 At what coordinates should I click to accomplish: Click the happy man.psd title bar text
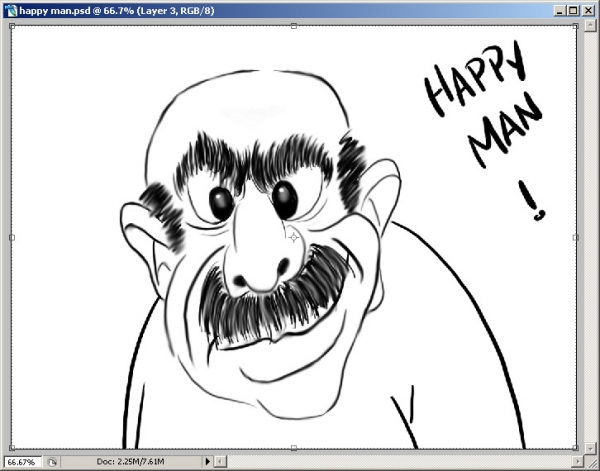pyautogui.click(x=117, y=11)
